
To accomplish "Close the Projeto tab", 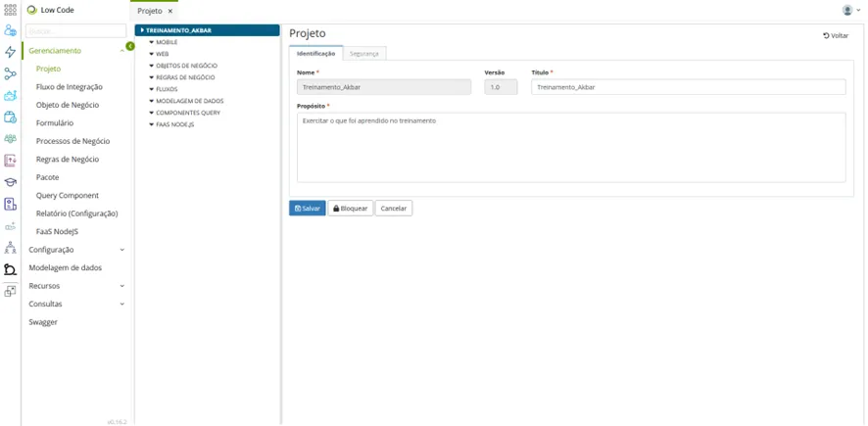I will pos(169,11).
